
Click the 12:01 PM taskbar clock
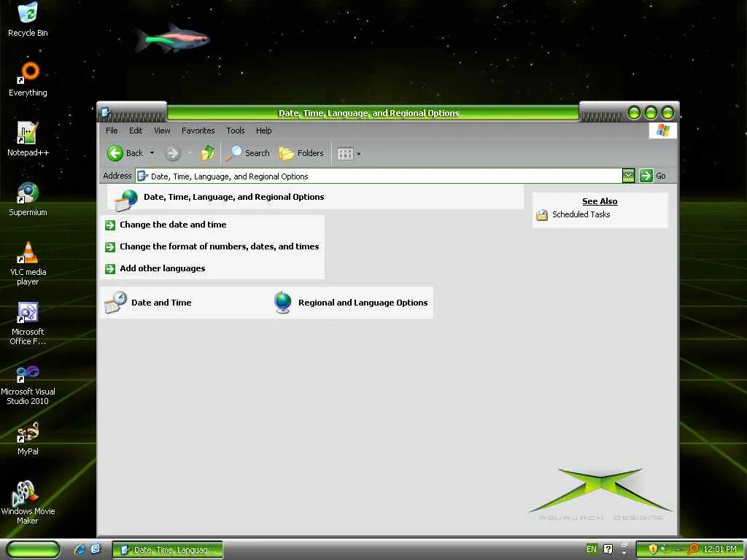720,550
